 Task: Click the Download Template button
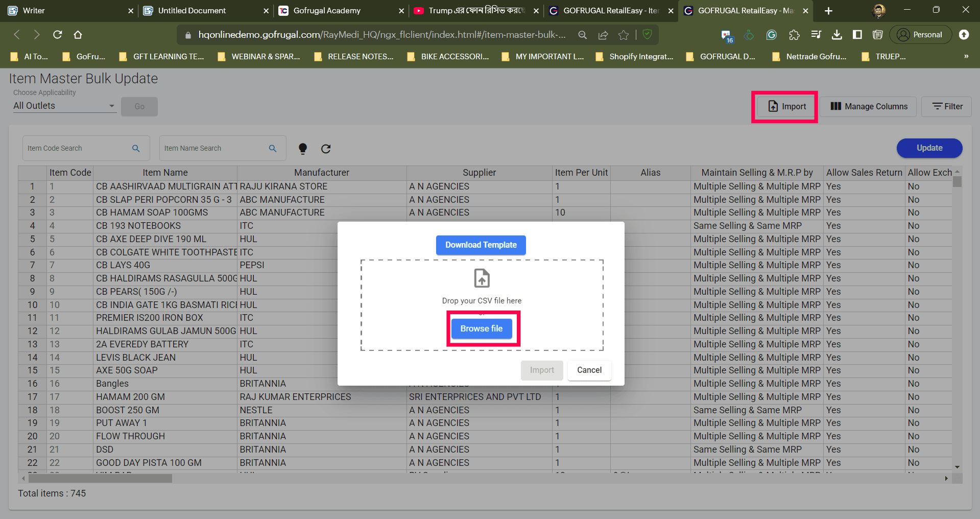[481, 245]
